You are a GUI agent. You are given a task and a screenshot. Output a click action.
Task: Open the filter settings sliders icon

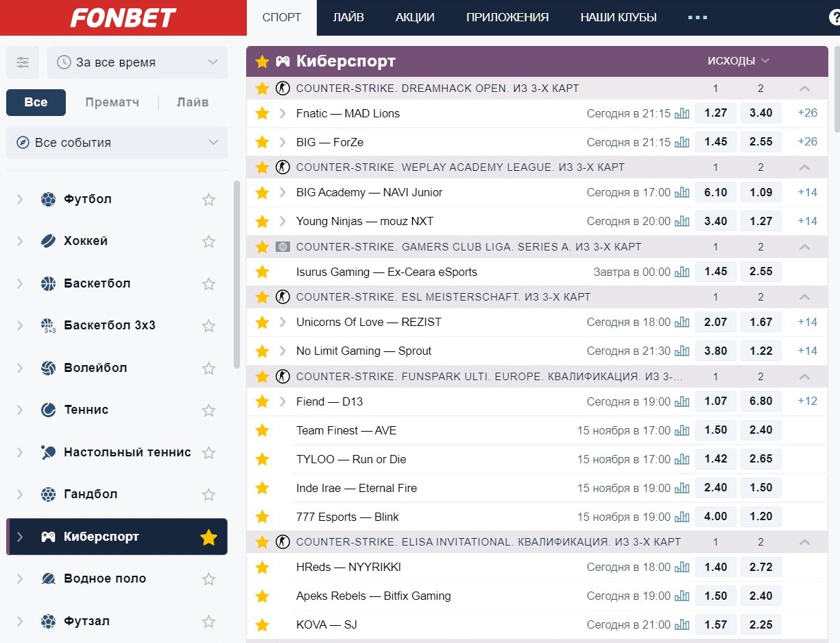(23, 62)
